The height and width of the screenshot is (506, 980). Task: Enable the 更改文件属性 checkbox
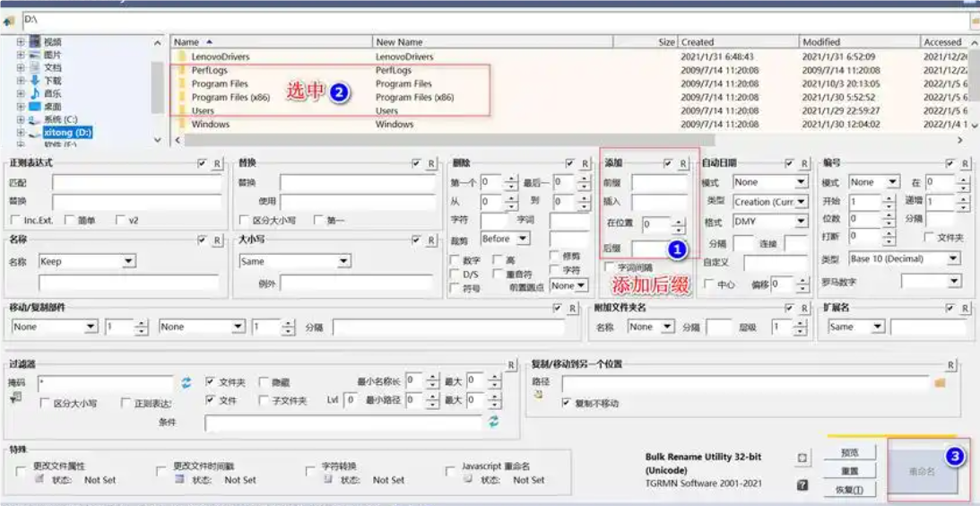(21, 470)
